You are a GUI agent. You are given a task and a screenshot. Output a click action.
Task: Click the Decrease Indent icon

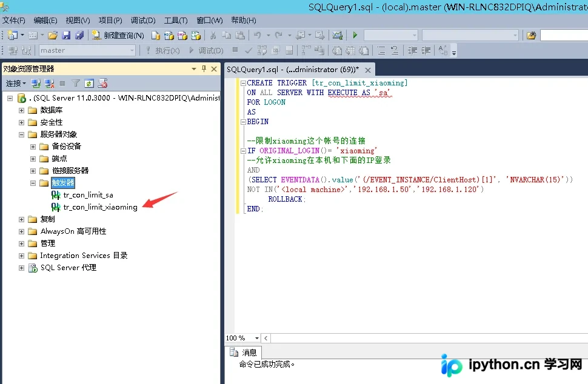tap(412, 50)
